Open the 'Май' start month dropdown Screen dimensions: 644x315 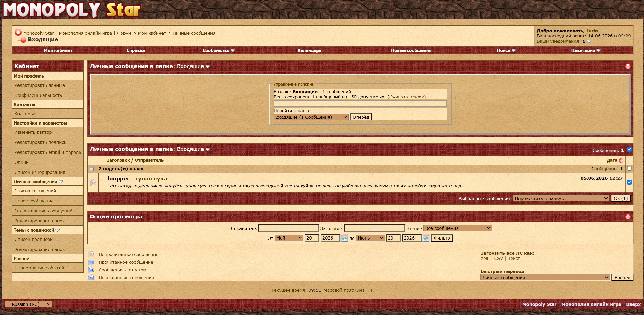[289, 238]
